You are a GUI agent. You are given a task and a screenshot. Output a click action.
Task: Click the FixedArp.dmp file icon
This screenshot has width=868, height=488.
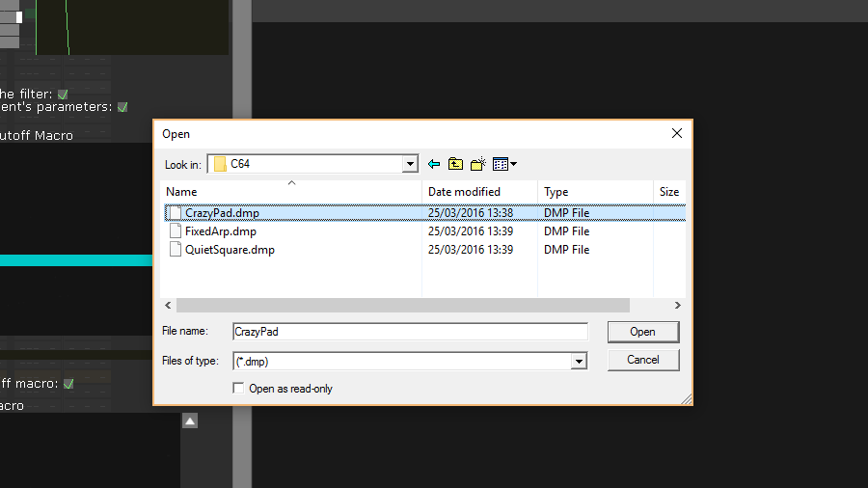pyautogui.click(x=175, y=231)
